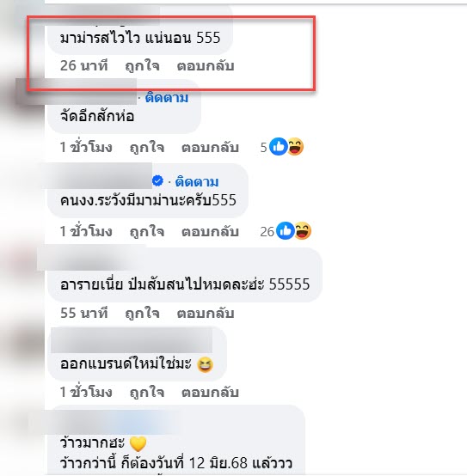The height and width of the screenshot is (476, 467).
Task: Like the จัดอีกสักห่อ comment
Action: pyautogui.click(x=147, y=148)
